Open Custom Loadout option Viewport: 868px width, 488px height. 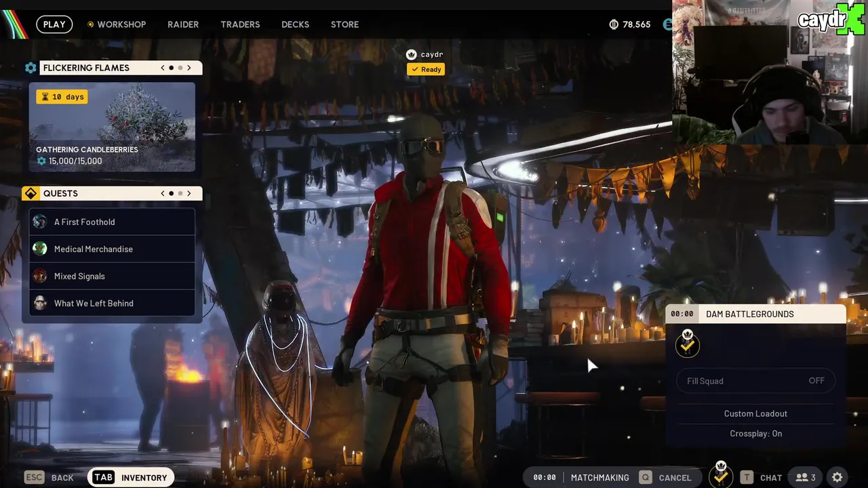coord(756,413)
